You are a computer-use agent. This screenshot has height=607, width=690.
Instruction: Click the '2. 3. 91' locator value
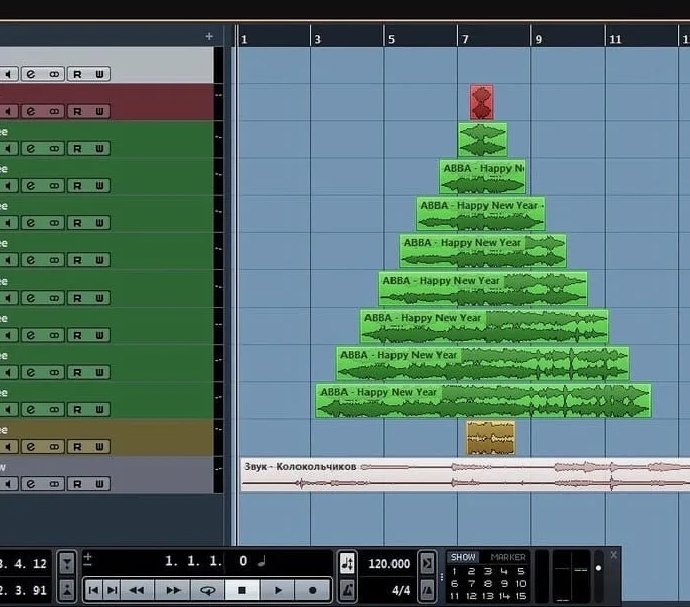pos(23,590)
